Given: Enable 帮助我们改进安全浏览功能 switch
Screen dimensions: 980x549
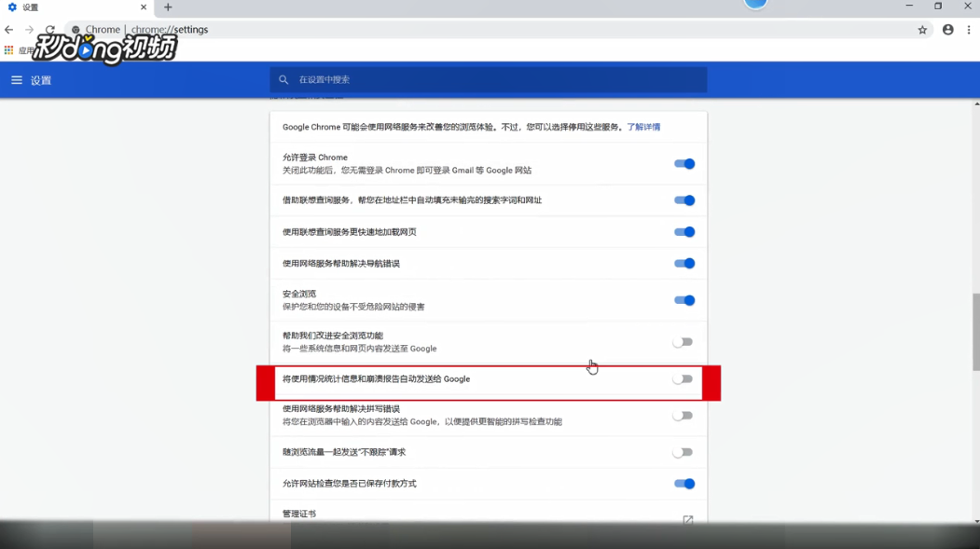Looking at the screenshot, I should coord(683,342).
